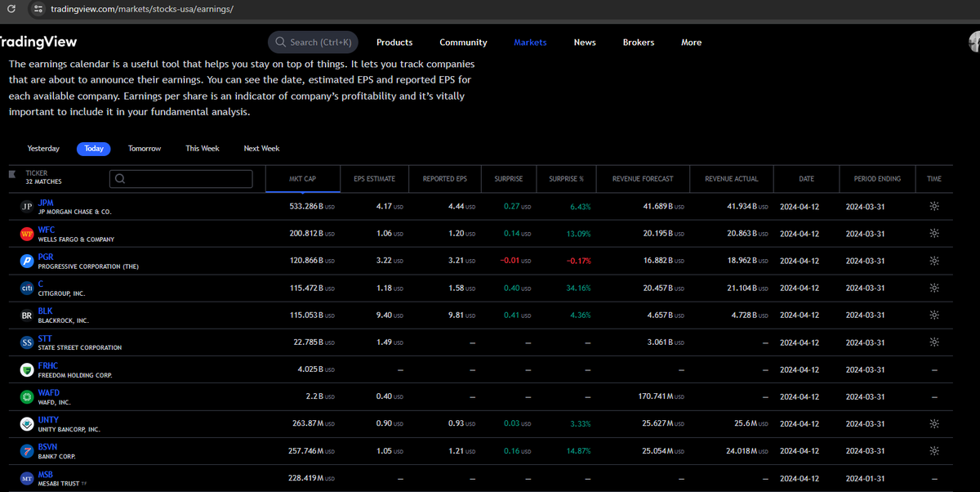Click the sun time icon in WFC row
Viewport: 980px width, 492px height.
coord(934,234)
